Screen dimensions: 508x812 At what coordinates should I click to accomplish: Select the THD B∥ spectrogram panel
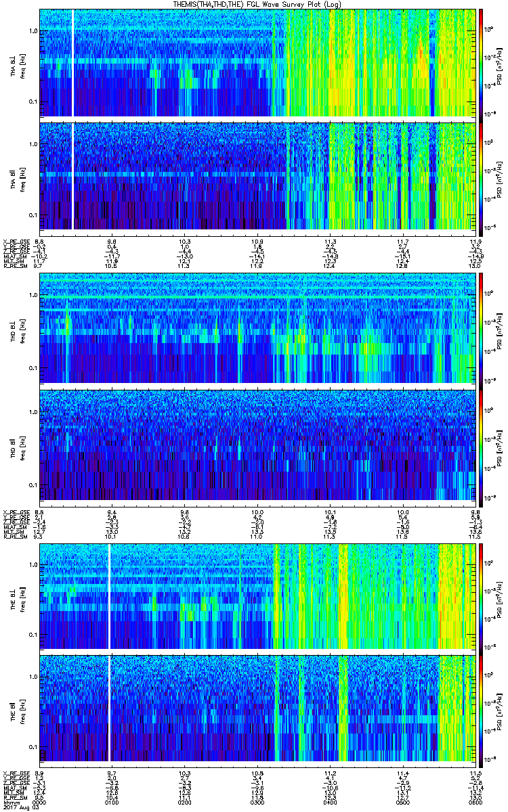[257, 444]
